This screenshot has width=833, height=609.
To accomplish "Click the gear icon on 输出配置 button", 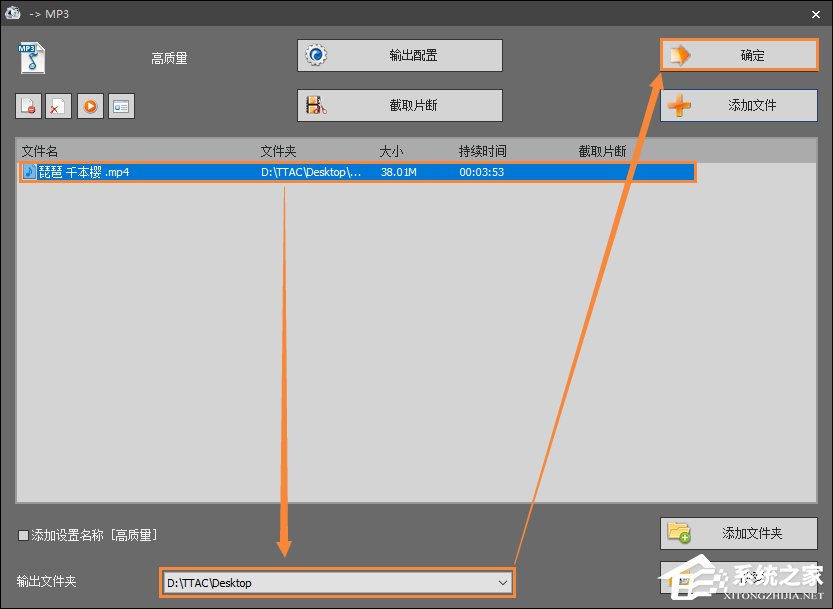I will tap(315, 56).
